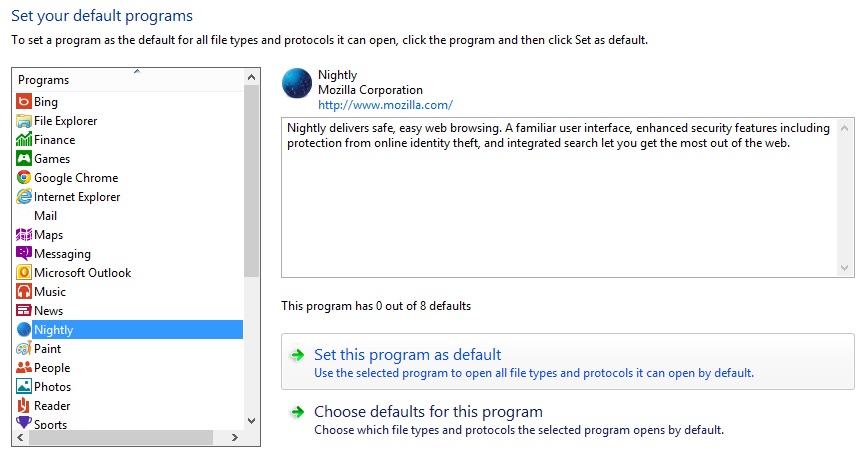Click the horizontal scroll right arrow
This screenshot has width=861, height=461.
coord(234,437)
